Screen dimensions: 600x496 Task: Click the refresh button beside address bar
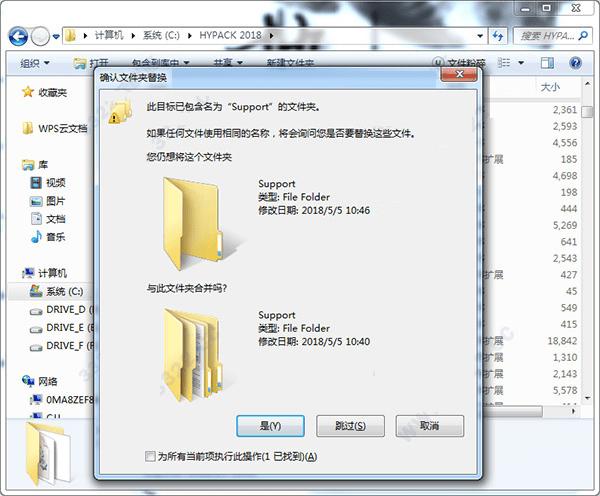(498, 36)
